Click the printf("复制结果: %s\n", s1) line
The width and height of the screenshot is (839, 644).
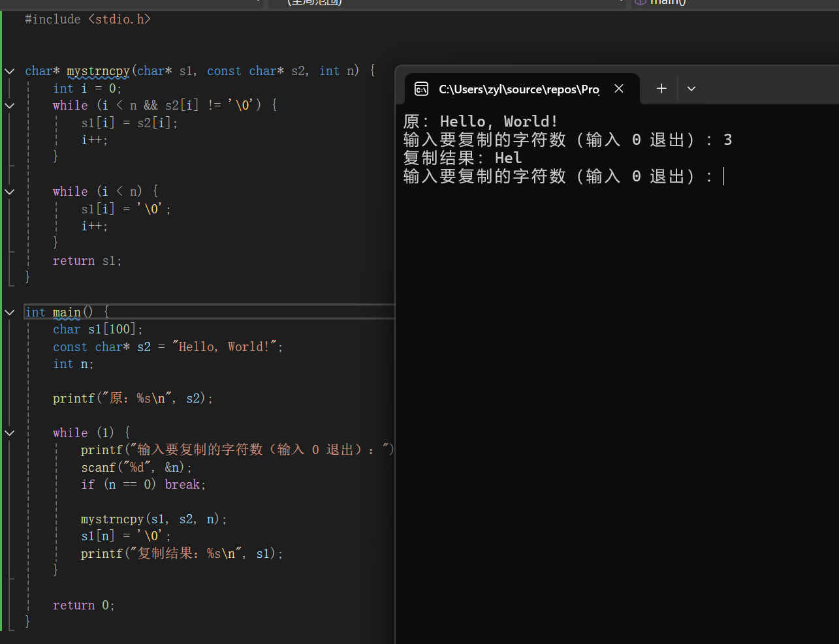pyautogui.click(x=182, y=553)
